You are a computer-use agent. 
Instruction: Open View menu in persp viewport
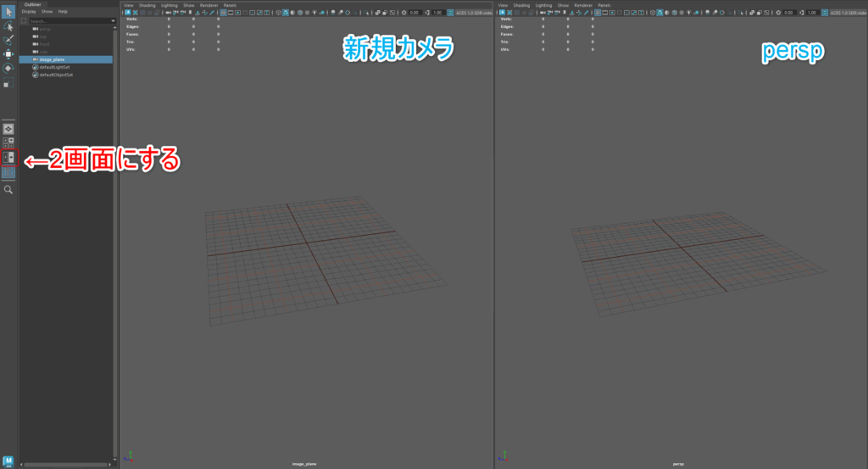[x=503, y=5]
